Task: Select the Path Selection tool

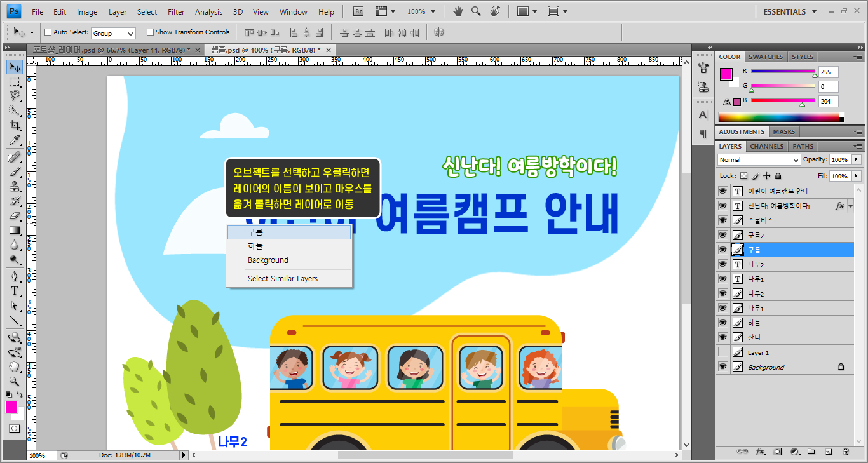Action: 15,305
